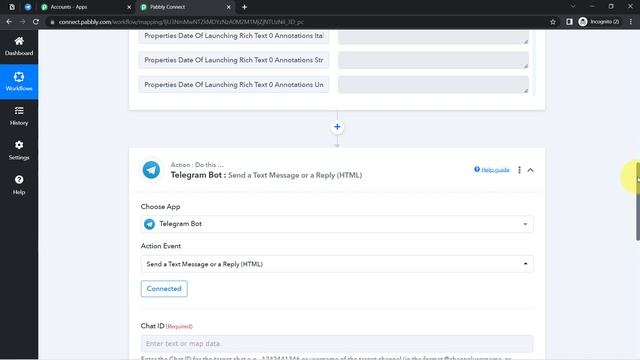
Task: Select the Annotations Str property label field
Action: click(x=233, y=60)
